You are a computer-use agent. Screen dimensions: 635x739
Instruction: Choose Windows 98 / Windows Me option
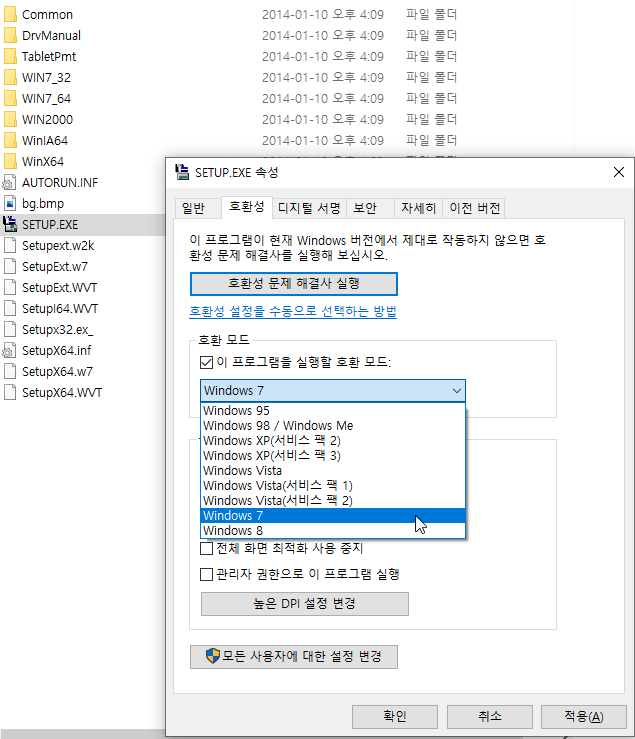[333, 426]
